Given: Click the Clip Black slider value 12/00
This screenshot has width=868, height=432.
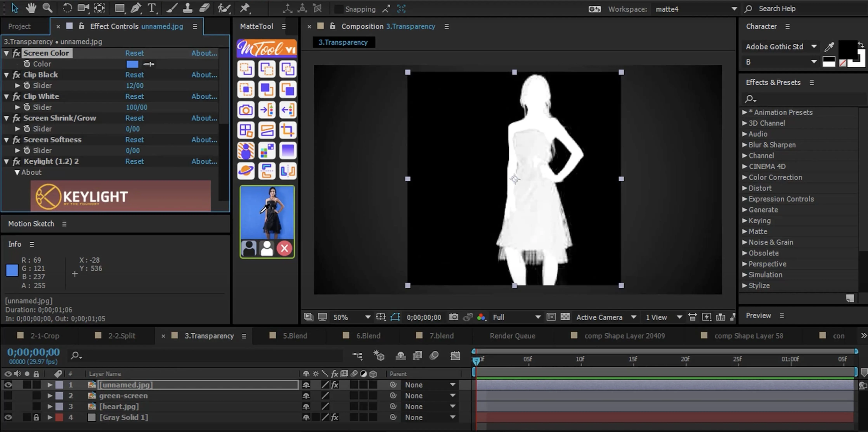Looking at the screenshot, I should point(134,86).
